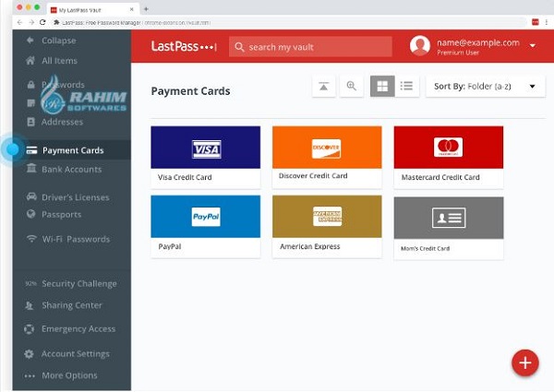The height and width of the screenshot is (392, 554).
Task: Go back with the browser back arrow
Action: click(x=19, y=22)
